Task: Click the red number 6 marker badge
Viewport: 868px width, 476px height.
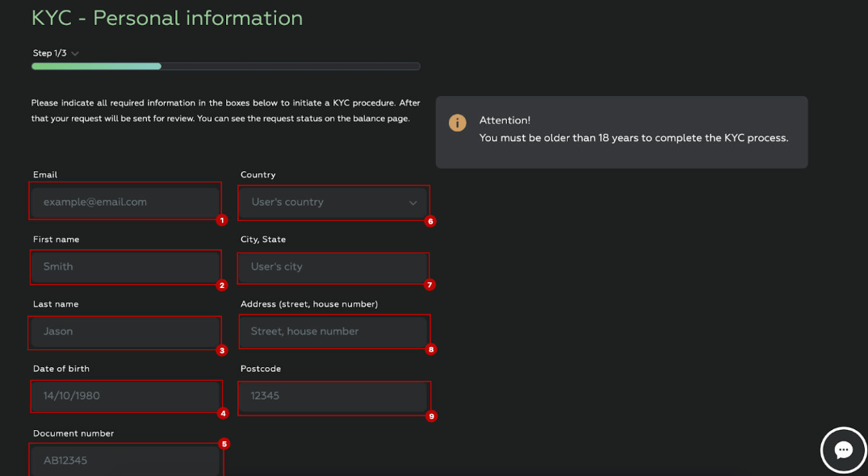Action: coord(430,221)
